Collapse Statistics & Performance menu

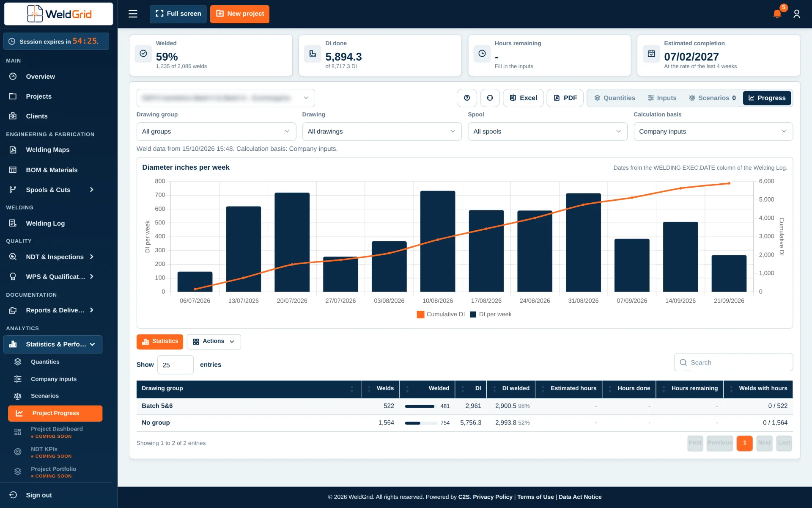tap(52, 344)
